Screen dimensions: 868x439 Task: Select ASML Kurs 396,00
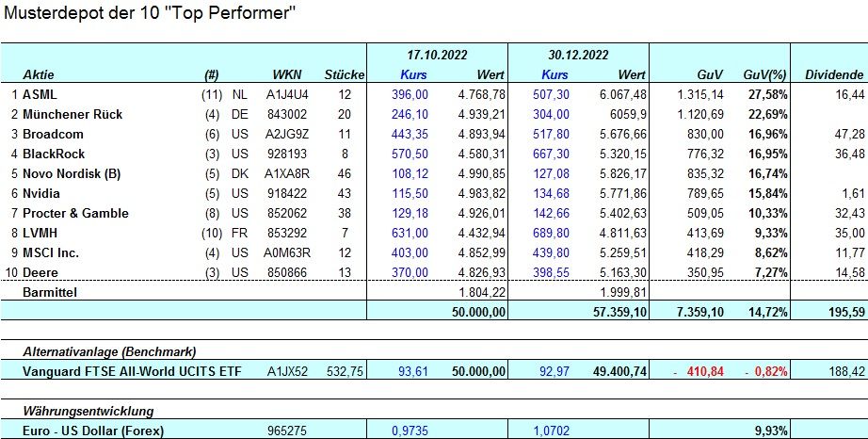tap(410, 94)
